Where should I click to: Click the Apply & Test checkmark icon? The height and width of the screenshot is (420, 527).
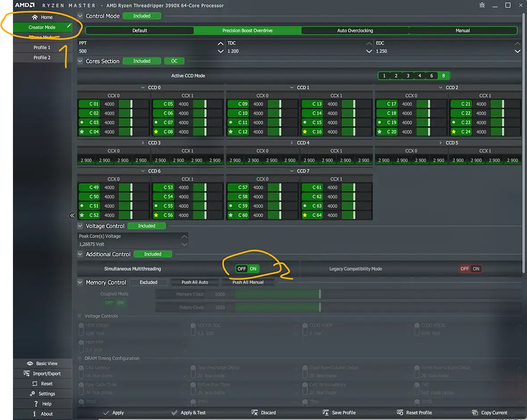(175, 412)
